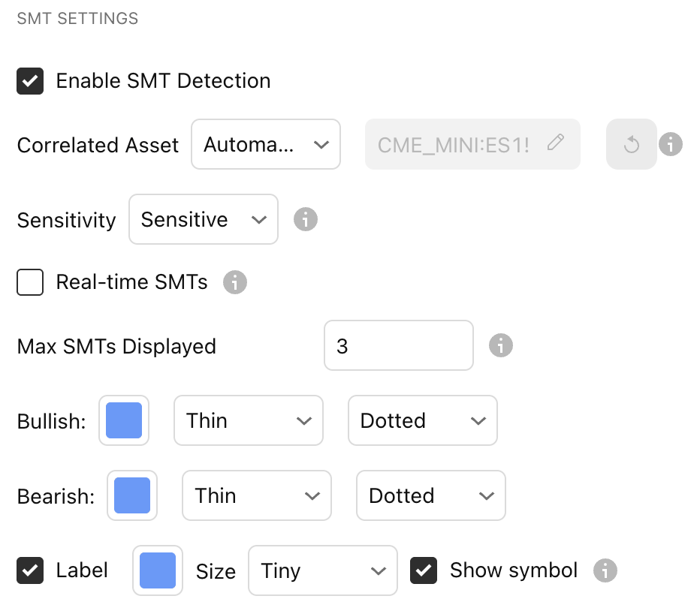Click the info icon beside Correlated Asset reset
This screenshot has width=700, height=614.
pyautogui.click(x=670, y=144)
